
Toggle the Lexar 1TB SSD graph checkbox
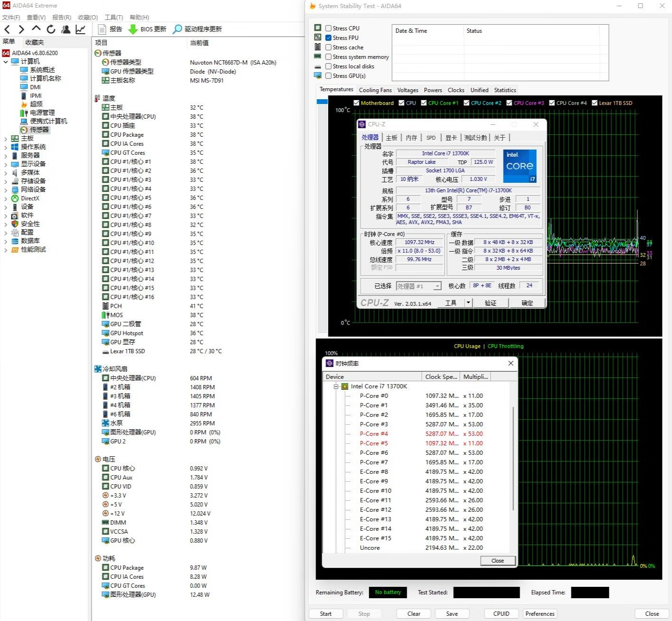[x=594, y=103]
